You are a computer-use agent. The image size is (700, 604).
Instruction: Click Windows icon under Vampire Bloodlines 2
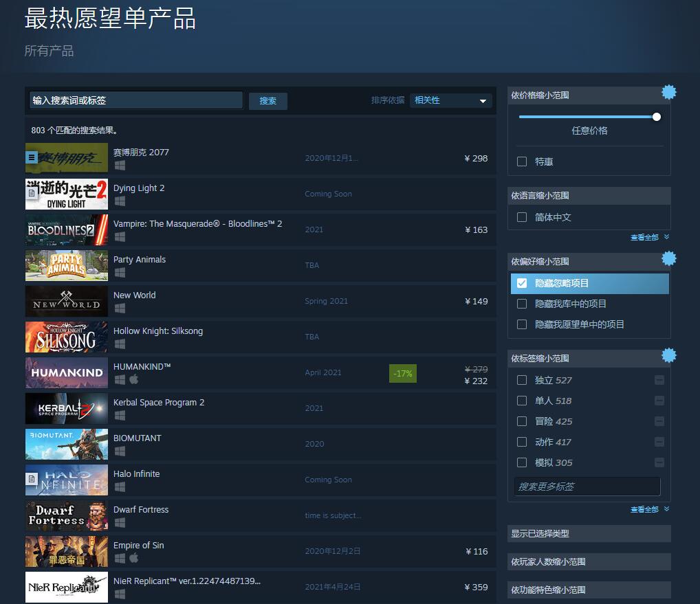[x=120, y=237]
